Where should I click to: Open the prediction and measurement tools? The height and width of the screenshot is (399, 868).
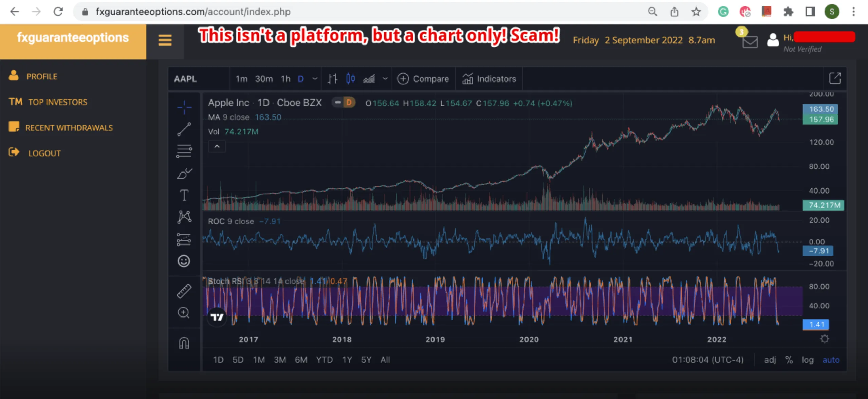[184, 239]
